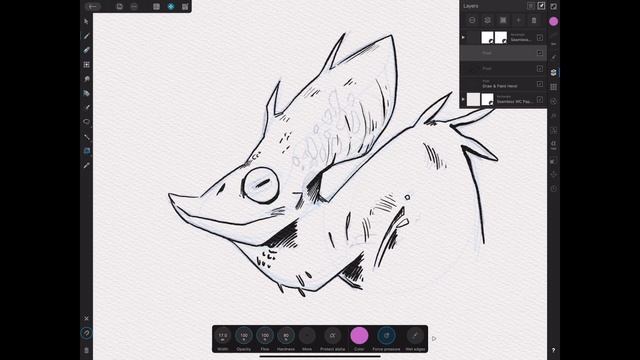Image resolution: width=640 pixels, height=360 pixels.
Task: Open the magenta Color swatch in toolbar
Action: (x=359, y=336)
